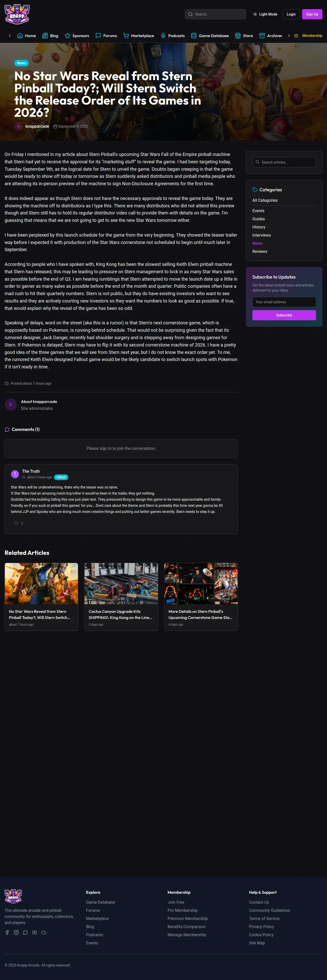Click the header Search field

[215, 15]
